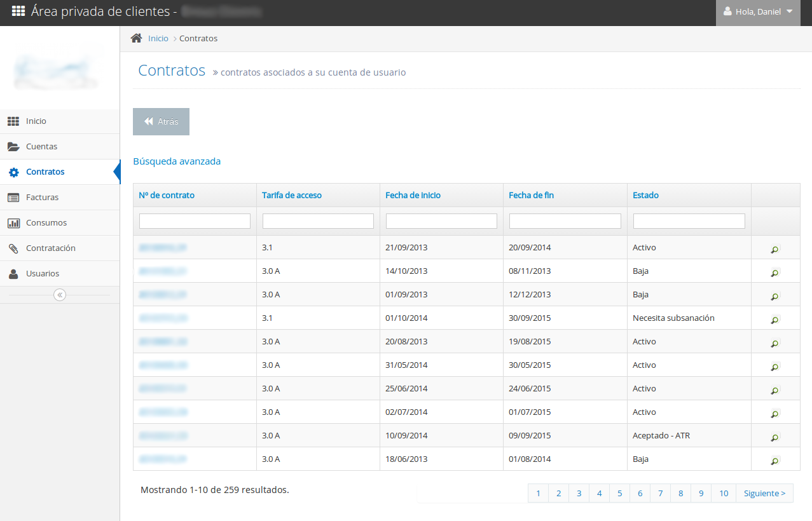Click the grid icon in the top-left corner

tap(18, 11)
